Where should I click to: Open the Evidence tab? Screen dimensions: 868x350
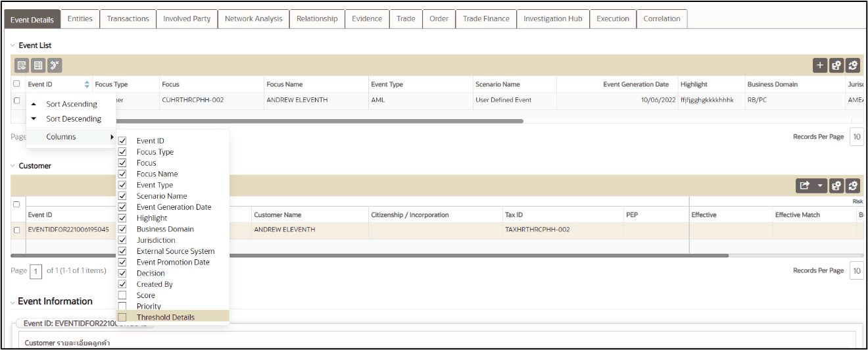(367, 18)
